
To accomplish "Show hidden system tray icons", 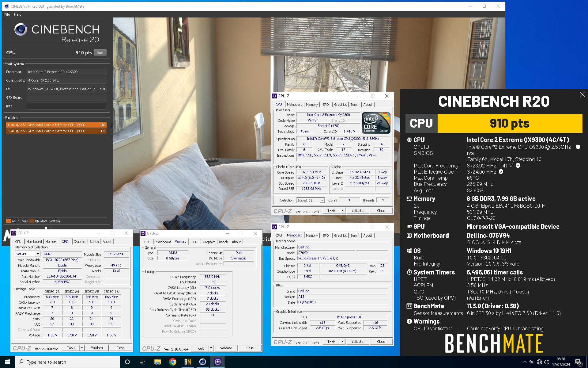I will [524, 362].
